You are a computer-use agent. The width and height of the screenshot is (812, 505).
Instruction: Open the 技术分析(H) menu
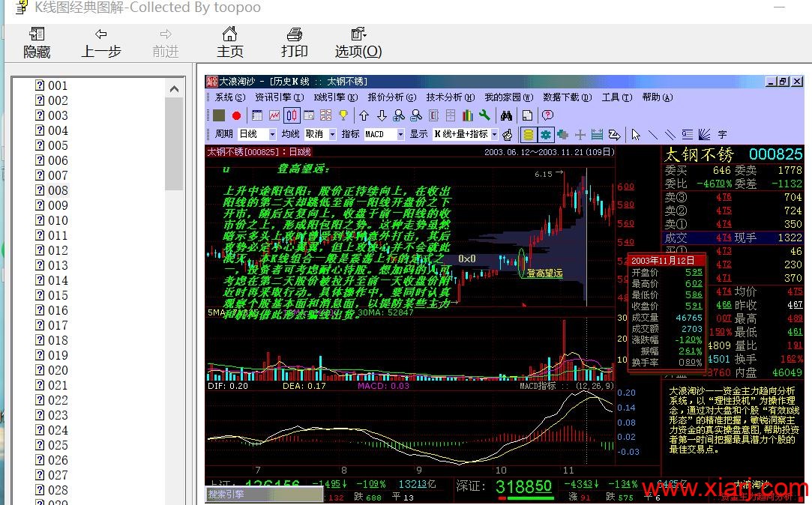point(451,97)
